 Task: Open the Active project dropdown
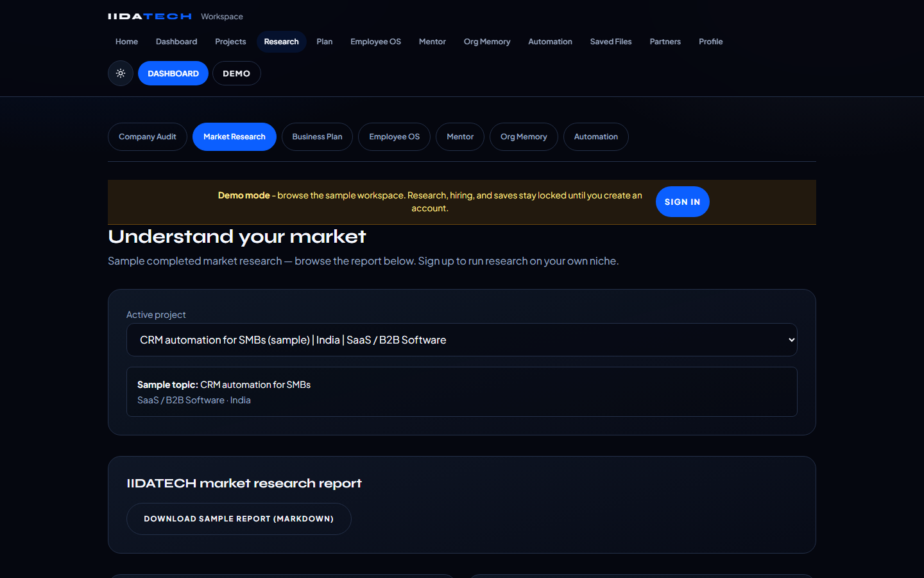pyautogui.click(x=462, y=340)
